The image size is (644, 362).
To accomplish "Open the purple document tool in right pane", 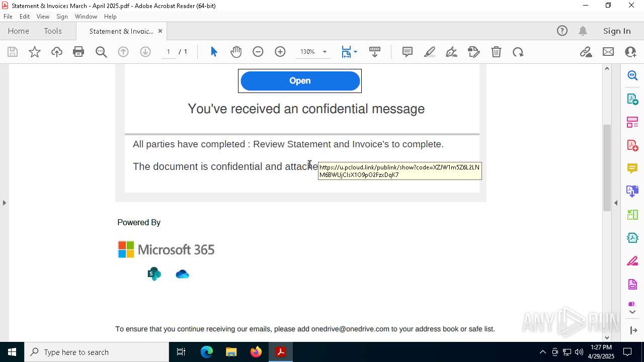I will (x=632, y=285).
